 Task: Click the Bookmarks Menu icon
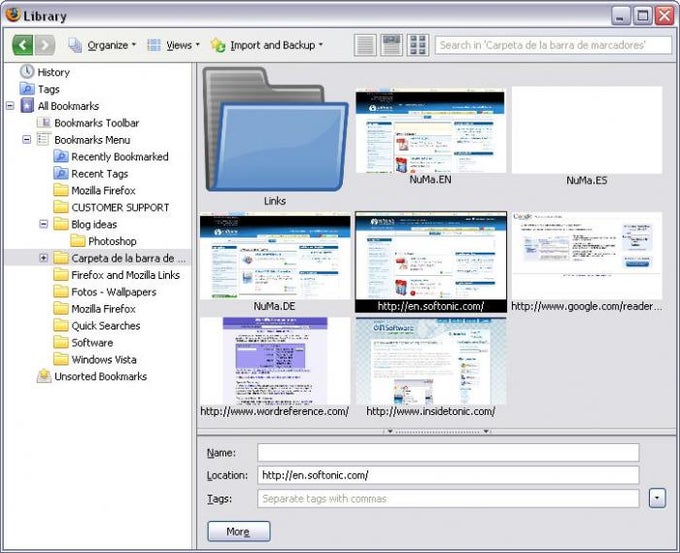pos(43,139)
